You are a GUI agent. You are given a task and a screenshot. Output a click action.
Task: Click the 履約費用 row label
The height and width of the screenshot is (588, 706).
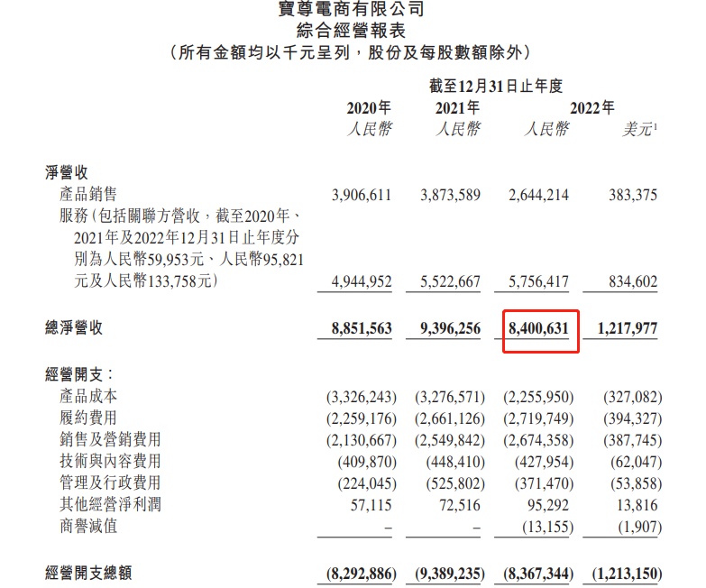click(88, 418)
